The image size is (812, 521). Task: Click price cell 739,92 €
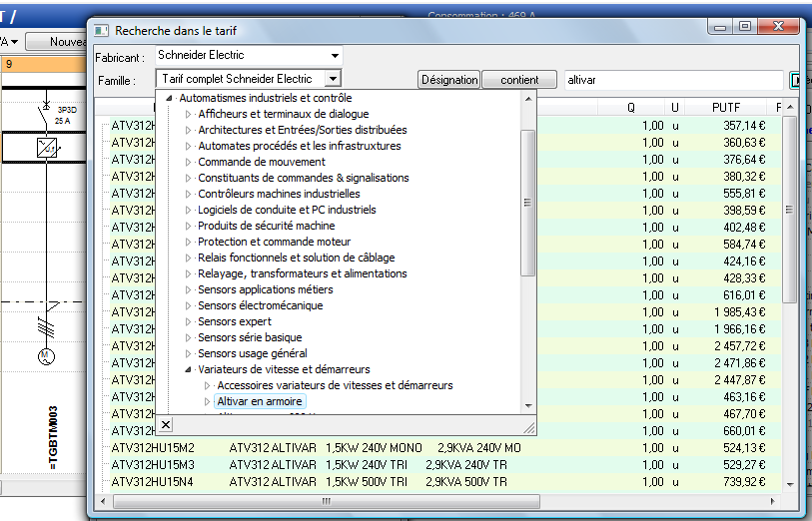(744, 482)
